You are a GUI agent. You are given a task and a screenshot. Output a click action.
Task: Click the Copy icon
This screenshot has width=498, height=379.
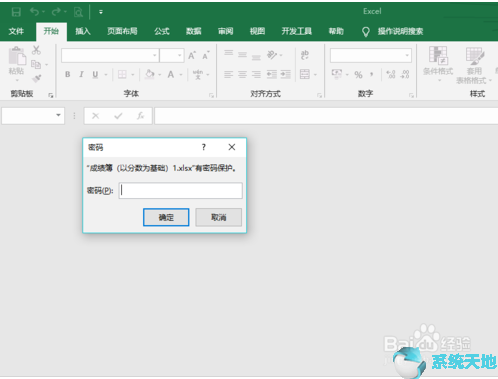click(36, 64)
